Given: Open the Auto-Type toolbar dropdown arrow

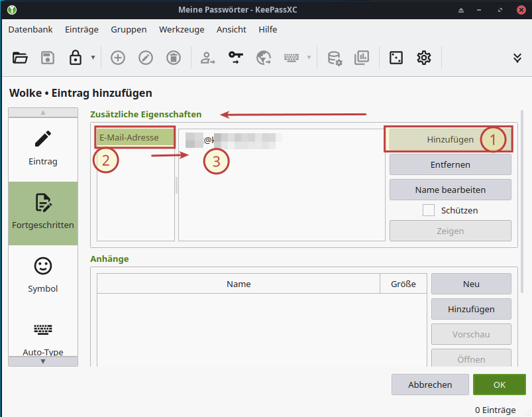Looking at the screenshot, I should click(309, 58).
